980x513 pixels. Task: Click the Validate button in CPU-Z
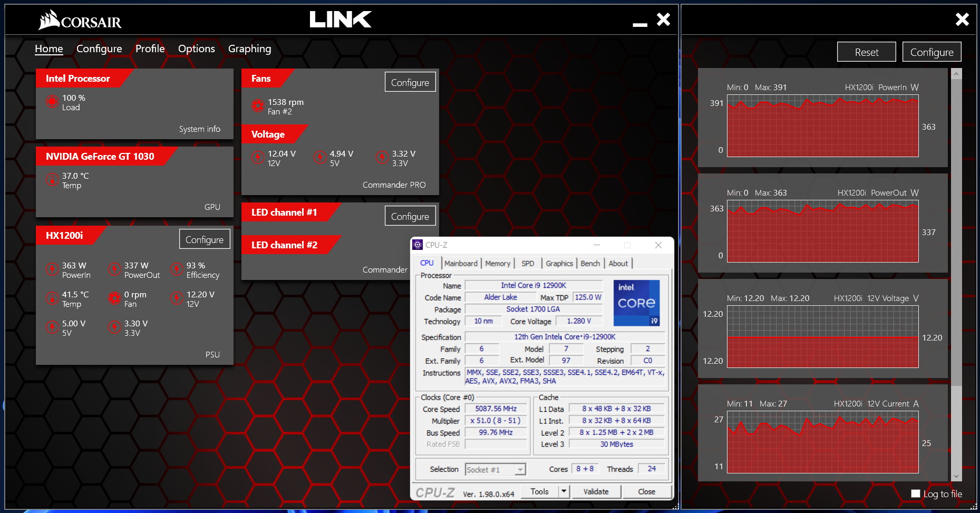(596, 491)
